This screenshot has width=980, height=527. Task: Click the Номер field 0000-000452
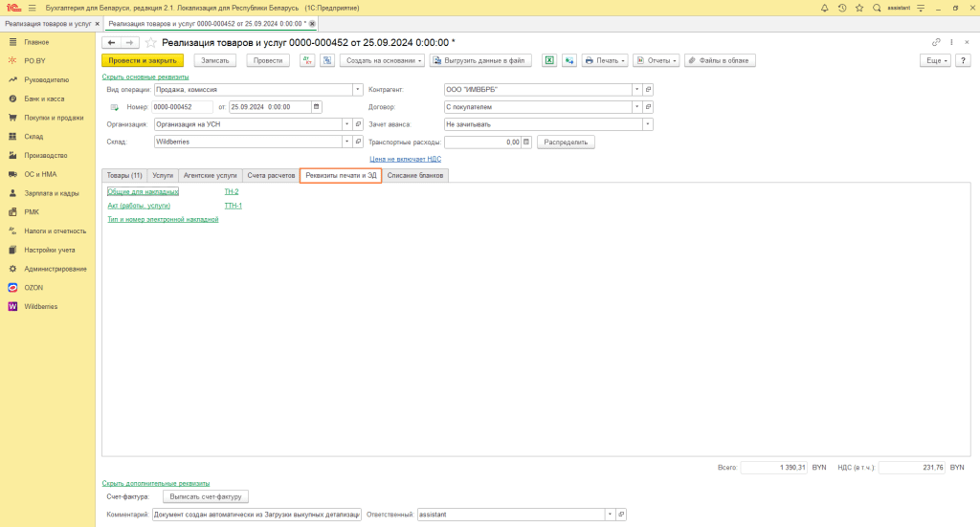183,107
